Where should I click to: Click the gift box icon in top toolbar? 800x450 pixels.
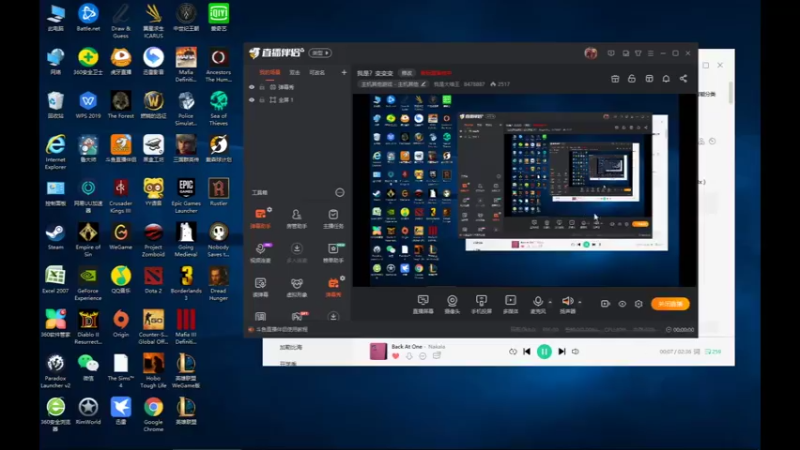(615, 79)
